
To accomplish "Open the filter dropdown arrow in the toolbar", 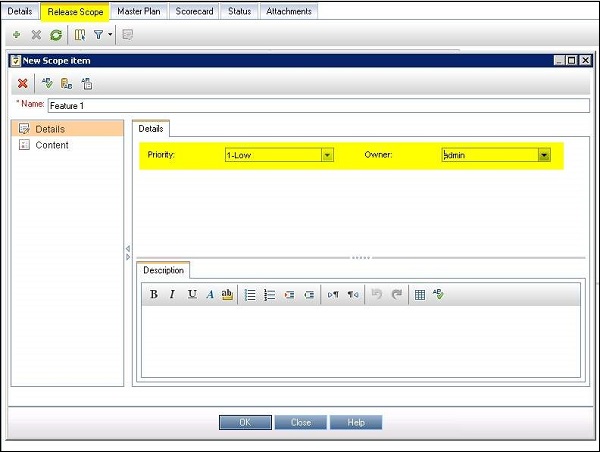I will [110, 35].
